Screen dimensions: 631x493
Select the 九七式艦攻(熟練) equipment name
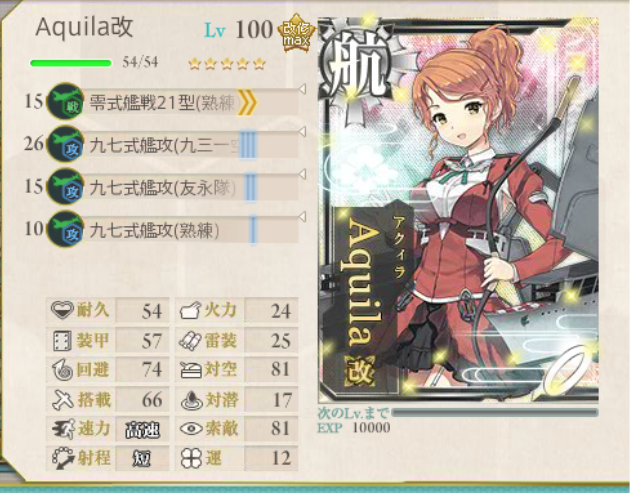tap(155, 231)
